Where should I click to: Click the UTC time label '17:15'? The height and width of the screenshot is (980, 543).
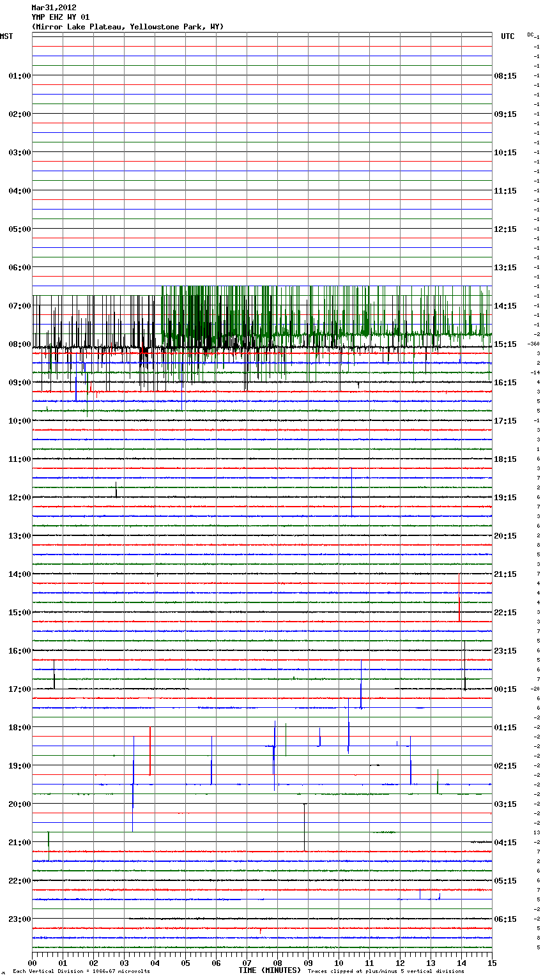pyautogui.click(x=505, y=421)
